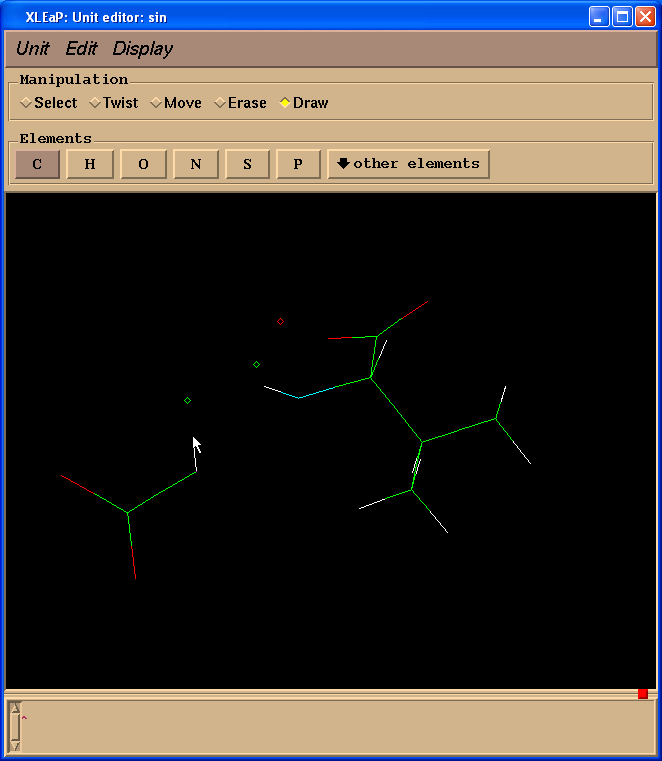
Task: Open the Display menu
Action: click(142, 49)
